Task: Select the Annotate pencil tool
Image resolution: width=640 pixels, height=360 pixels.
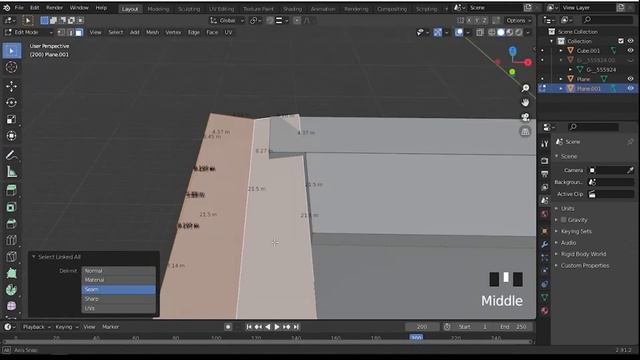Action: tap(11, 155)
